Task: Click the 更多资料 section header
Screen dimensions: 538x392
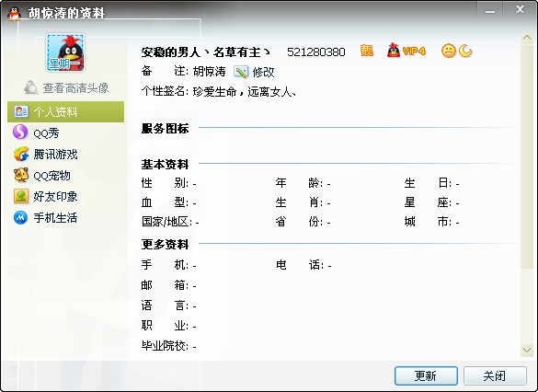Action: pyautogui.click(x=165, y=245)
